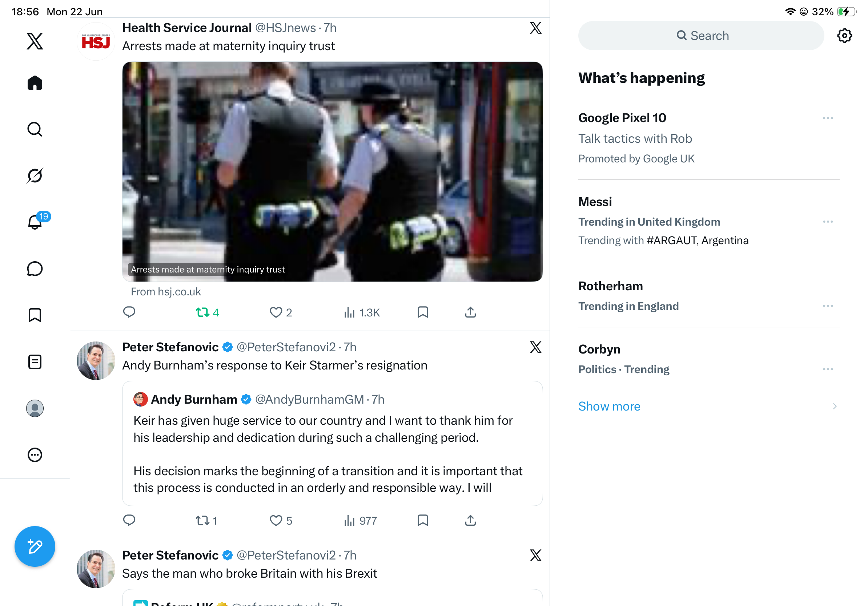Open the Lists icon in sidebar
The width and height of the screenshot is (868, 606).
click(x=35, y=362)
